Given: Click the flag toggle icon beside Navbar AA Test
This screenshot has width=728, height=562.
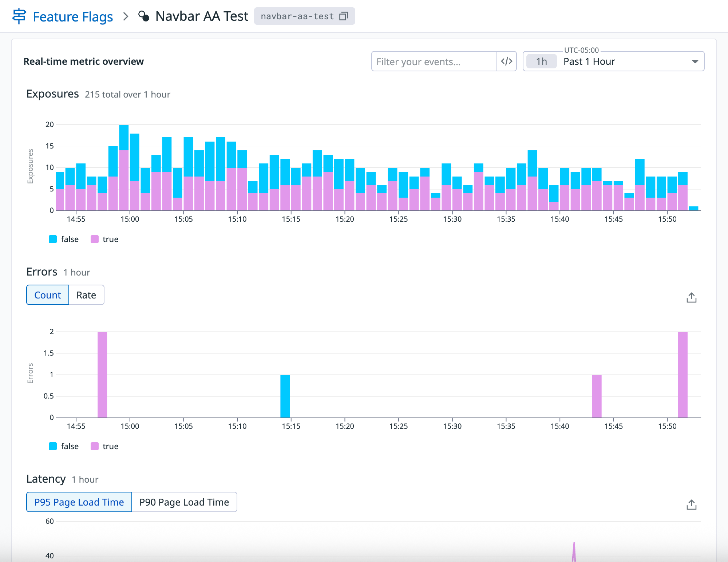Looking at the screenshot, I should tap(144, 16).
